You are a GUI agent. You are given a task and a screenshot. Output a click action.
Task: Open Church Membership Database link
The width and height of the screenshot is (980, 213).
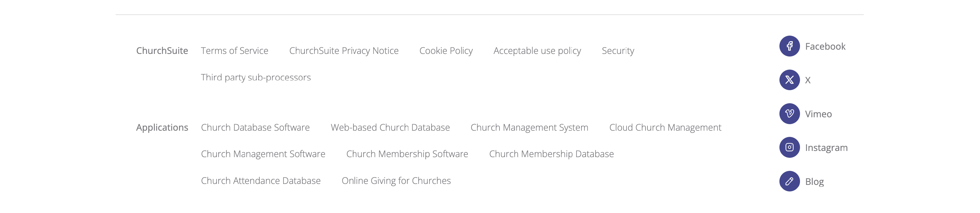551,154
